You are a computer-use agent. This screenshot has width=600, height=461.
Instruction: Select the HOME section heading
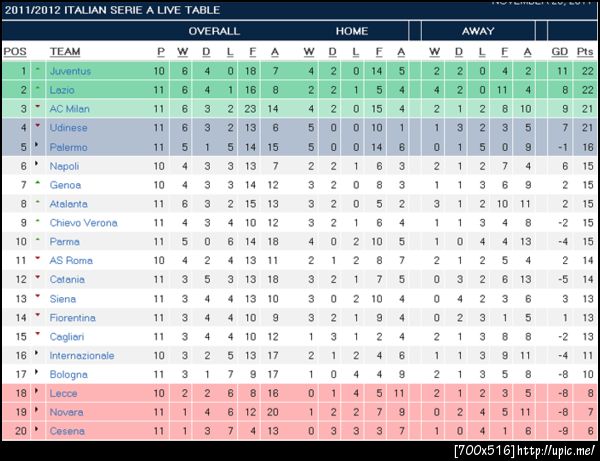click(352, 31)
